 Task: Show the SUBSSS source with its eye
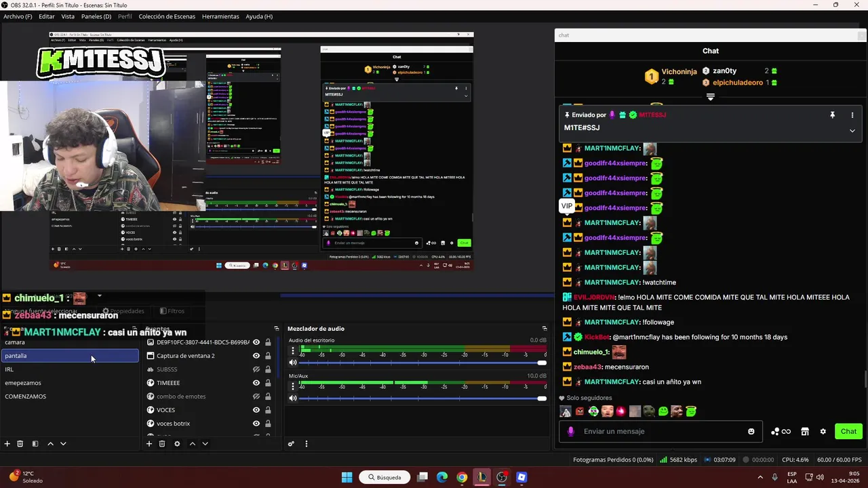pos(256,369)
